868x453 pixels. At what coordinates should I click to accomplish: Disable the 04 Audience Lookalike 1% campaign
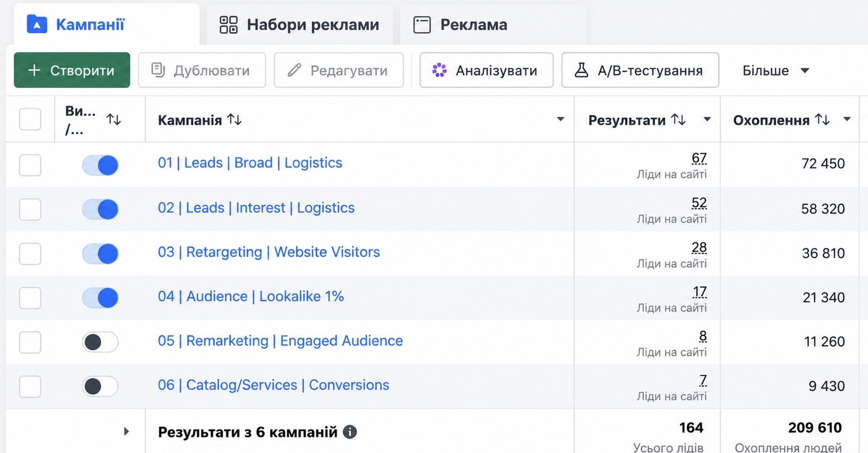pyautogui.click(x=100, y=298)
